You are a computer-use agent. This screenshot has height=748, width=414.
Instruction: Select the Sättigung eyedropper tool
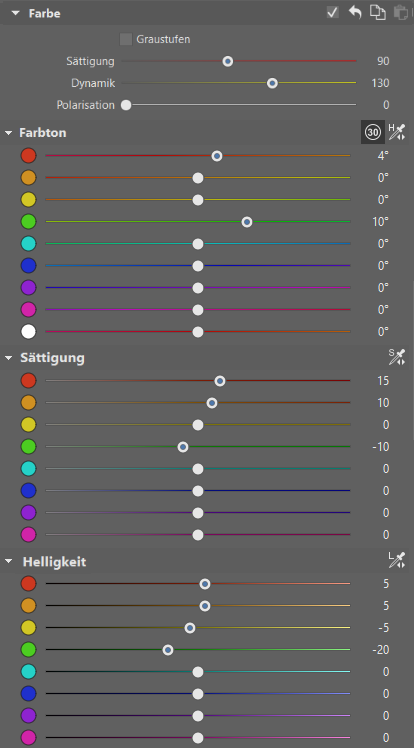(x=396, y=357)
